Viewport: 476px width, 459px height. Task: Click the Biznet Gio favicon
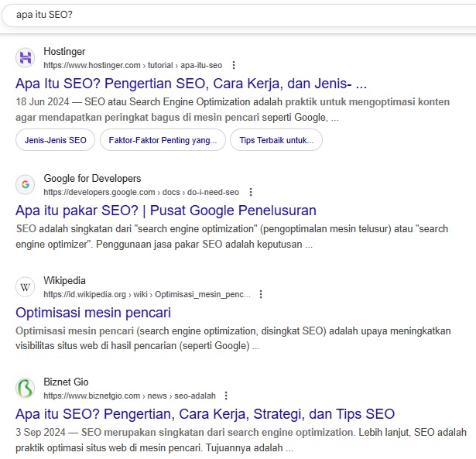[26, 389]
